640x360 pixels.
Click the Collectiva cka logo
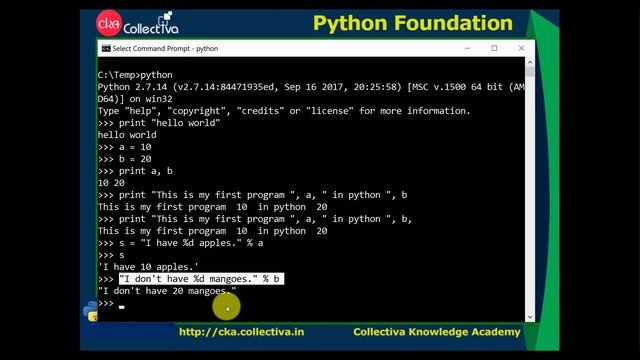click(x=138, y=23)
